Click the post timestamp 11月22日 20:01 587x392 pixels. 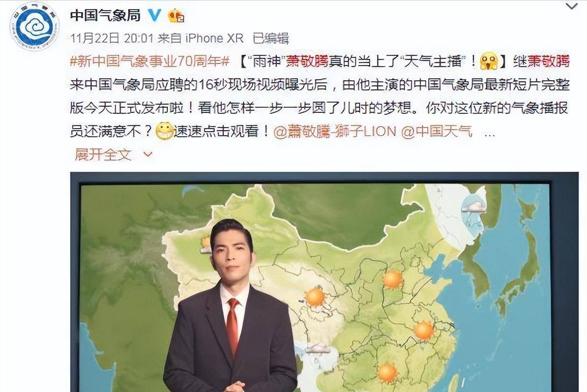point(112,38)
